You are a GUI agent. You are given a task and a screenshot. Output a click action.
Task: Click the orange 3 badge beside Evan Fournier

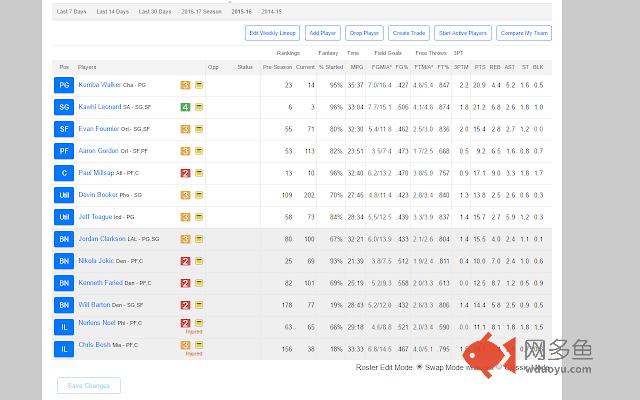[x=185, y=129]
